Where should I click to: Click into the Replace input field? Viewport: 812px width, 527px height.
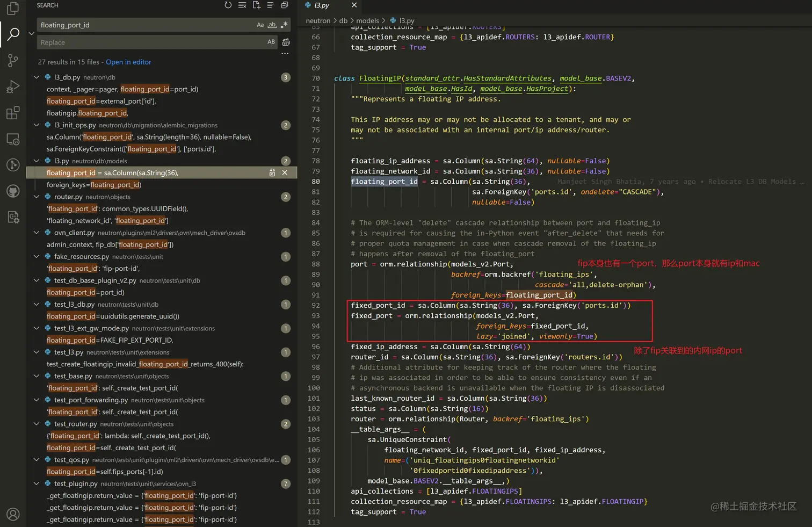[150, 42]
